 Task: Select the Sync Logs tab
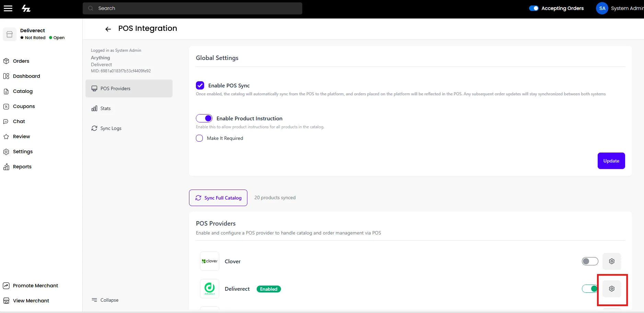[129, 128]
